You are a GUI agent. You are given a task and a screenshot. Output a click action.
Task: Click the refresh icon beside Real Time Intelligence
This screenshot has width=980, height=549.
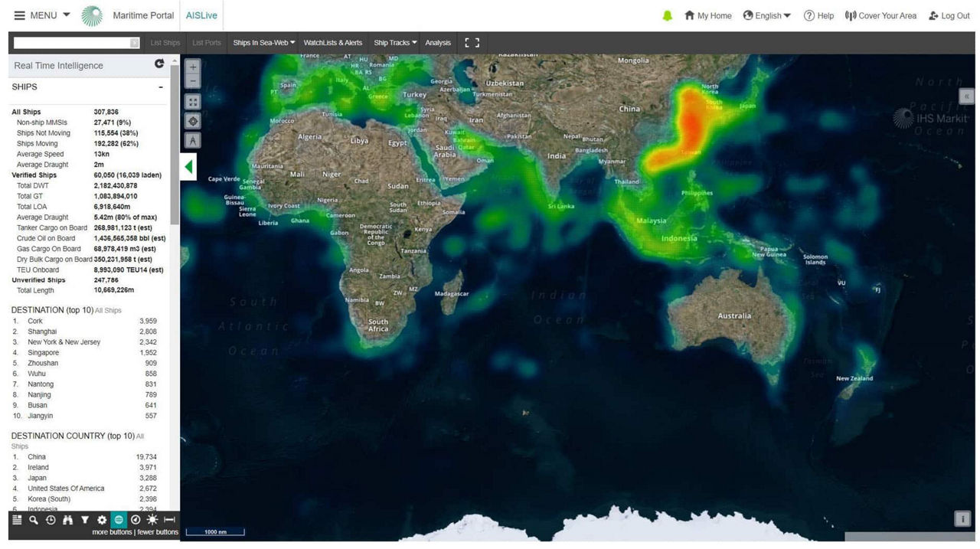tap(159, 64)
